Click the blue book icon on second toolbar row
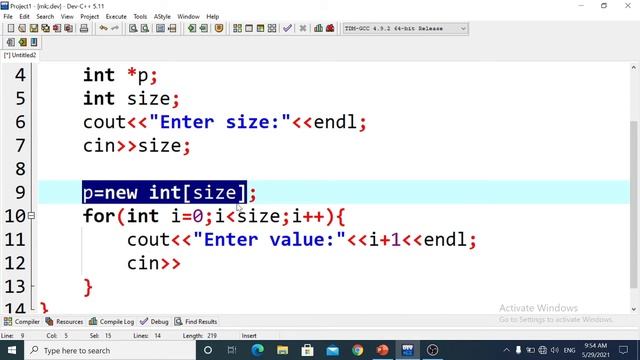640x360 pixels. pos(33,42)
